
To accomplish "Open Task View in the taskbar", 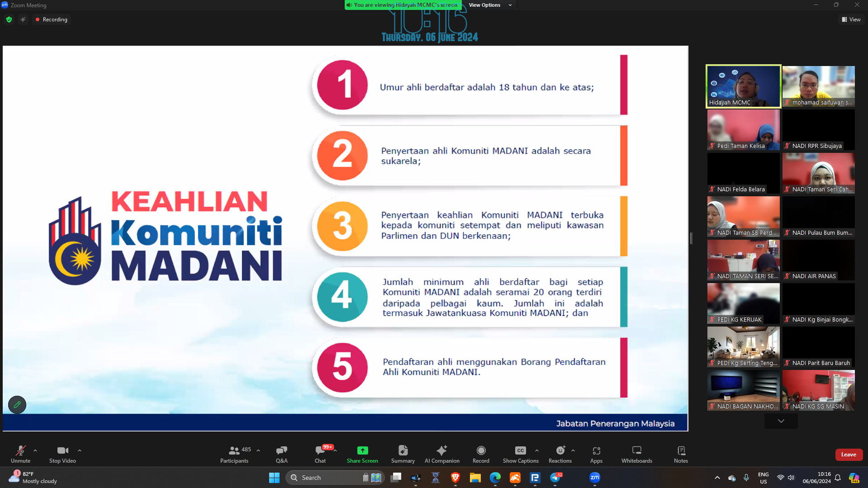I will (x=396, y=478).
